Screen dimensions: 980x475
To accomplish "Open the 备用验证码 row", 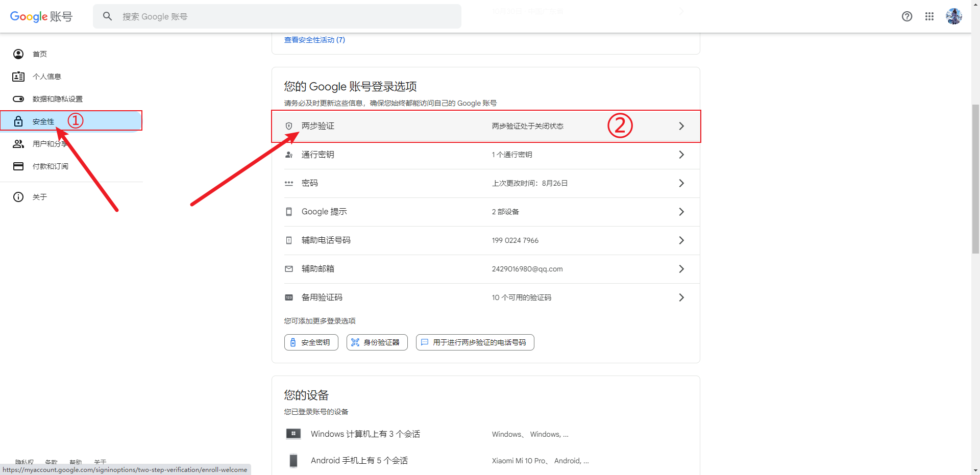I will (486, 297).
